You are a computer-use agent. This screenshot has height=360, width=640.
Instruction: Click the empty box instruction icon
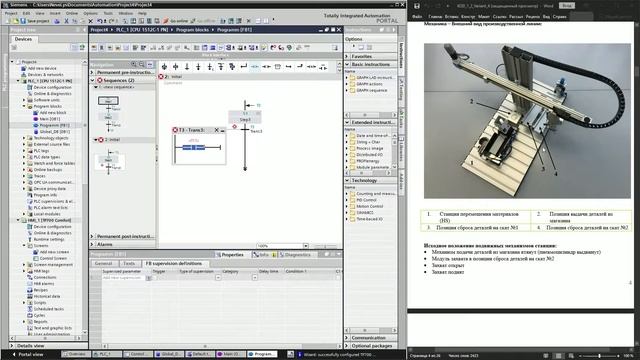pyautogui.click(x=278, y=67)
